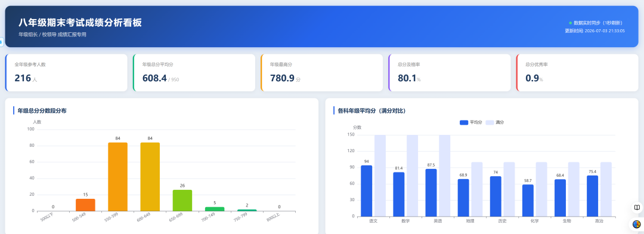Toggle the 平均分 legend series
This screenshot has height=234, width=644.
pyautogui.click(x=470, y=122)
